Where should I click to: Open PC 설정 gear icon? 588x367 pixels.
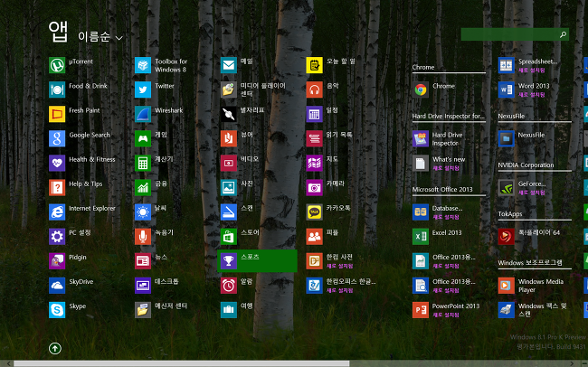coord(57,237)
